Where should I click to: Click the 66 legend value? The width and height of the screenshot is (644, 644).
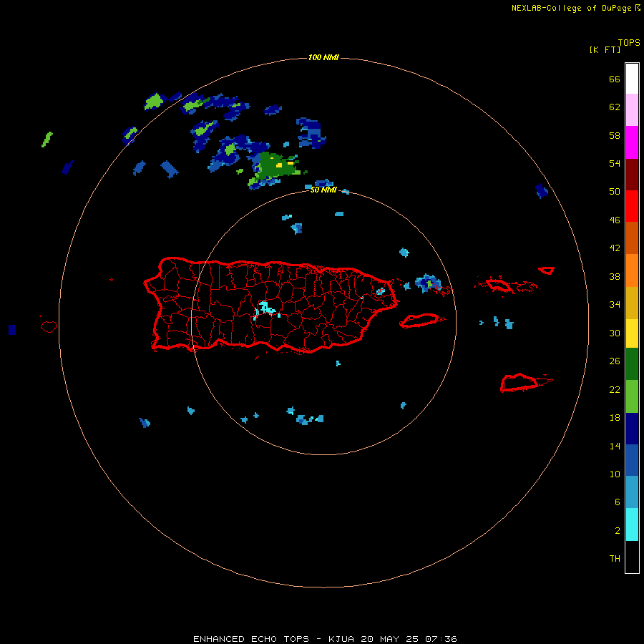[x=615, y=79]
